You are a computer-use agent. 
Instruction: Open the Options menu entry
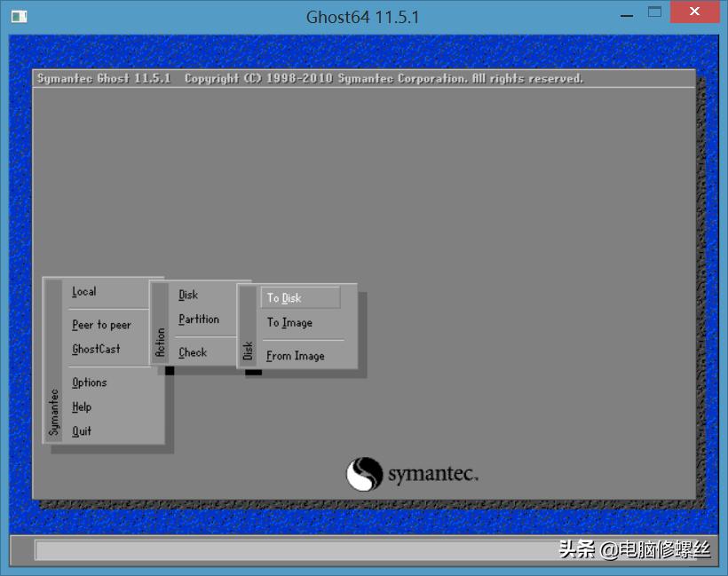pyautogui.click(x=89, y=383)
